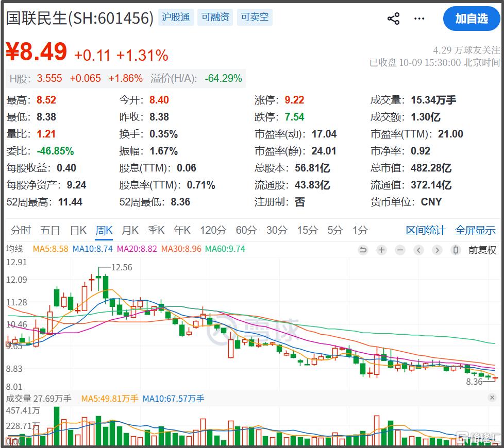Close the volume sub-chart panel
The image size is (504, 448).
[x=492, y=398]
